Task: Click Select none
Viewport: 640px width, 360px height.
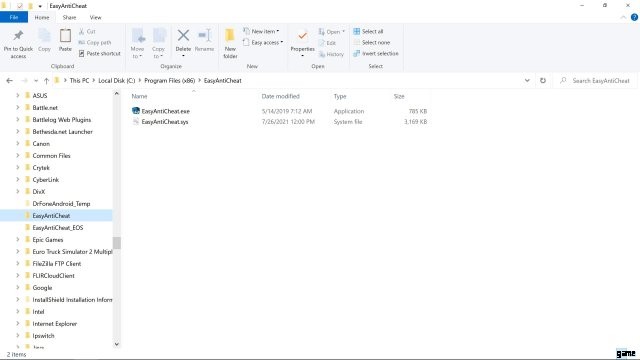Action: pyautogui.click(x=372, y=42)
